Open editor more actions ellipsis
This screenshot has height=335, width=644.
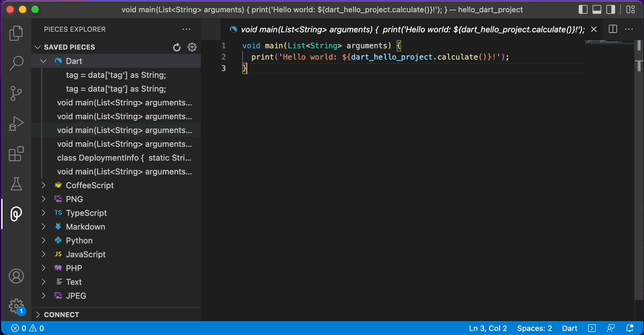(x=629, y=29)
